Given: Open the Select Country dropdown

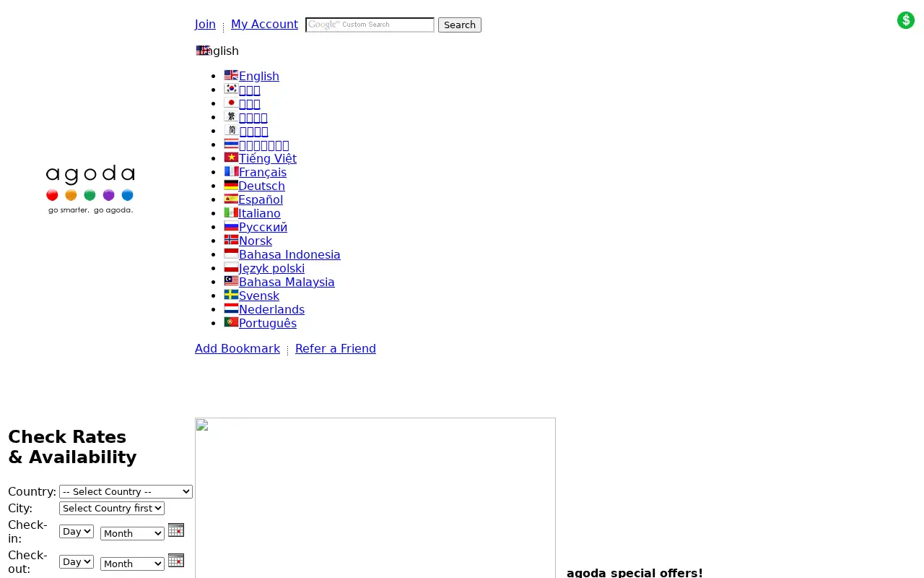Looking at the screenshot, I should pos(126,491).
